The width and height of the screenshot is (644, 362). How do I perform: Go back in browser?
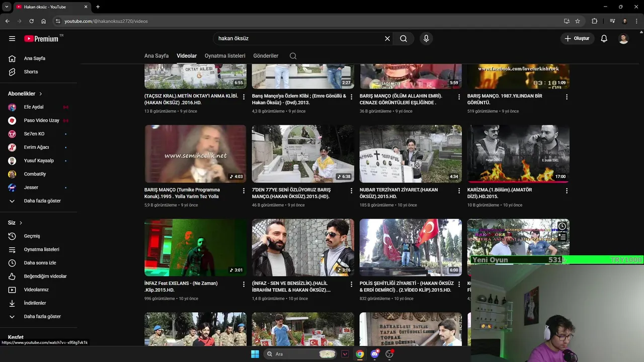tap(7, 21)
